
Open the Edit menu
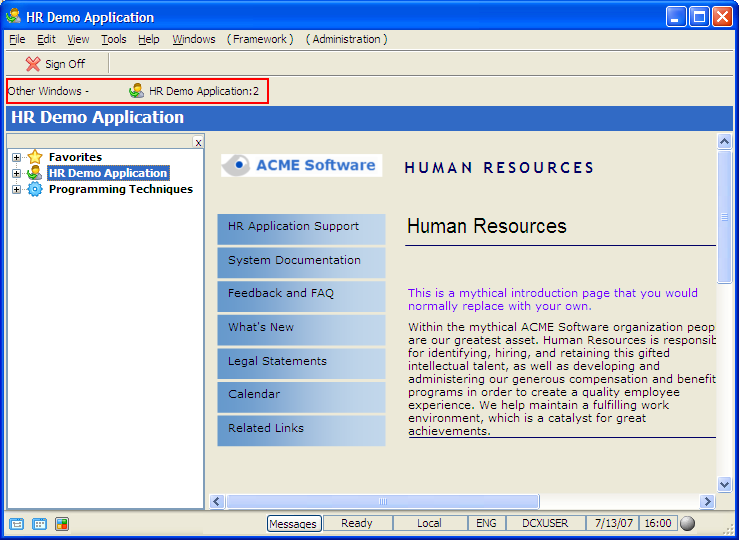[46, 39]
